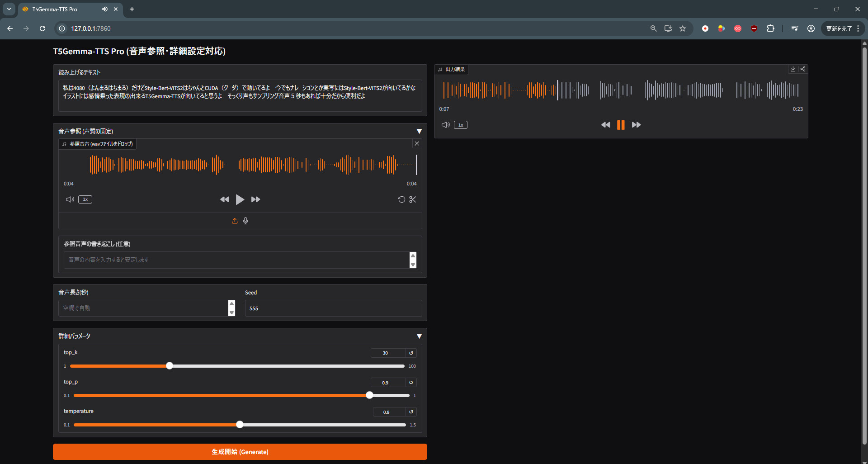
Task: Click the trim scissors icon on reference audio
Action: pos(412,199)
